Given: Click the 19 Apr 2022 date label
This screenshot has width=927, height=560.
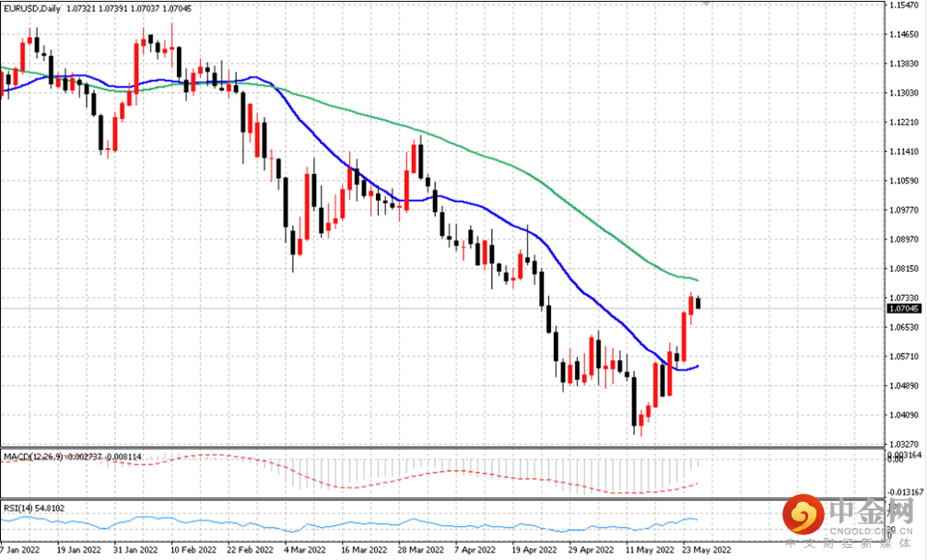Looking at the screenshot, I should [x=534, y=550].
